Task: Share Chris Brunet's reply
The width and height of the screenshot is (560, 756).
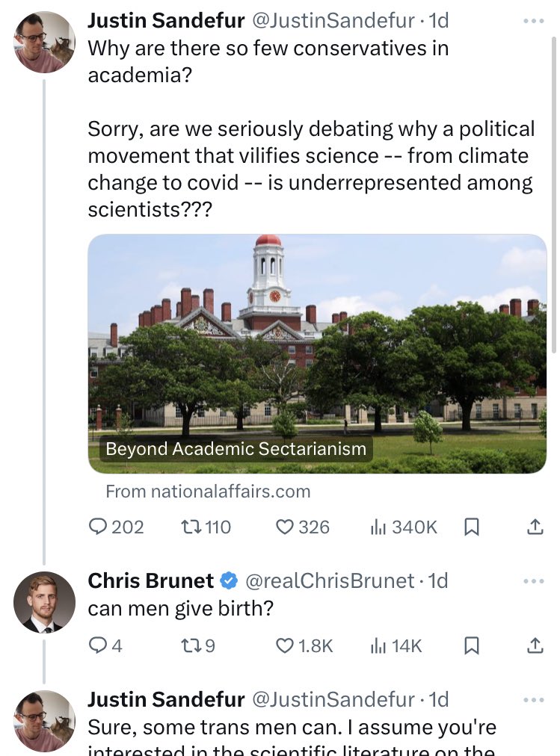Action: point(535,645)
